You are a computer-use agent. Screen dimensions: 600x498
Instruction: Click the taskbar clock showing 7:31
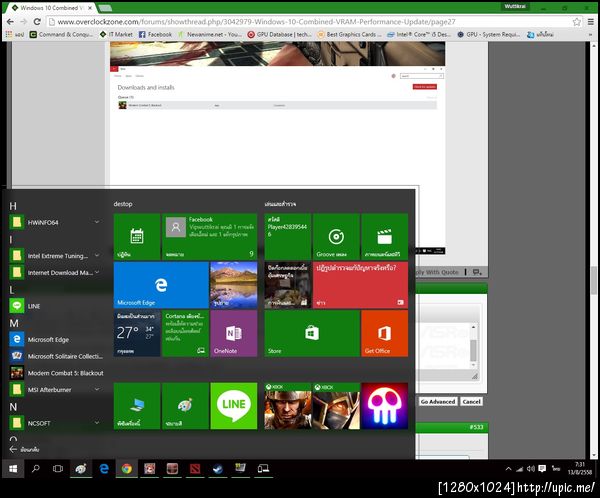580,469
